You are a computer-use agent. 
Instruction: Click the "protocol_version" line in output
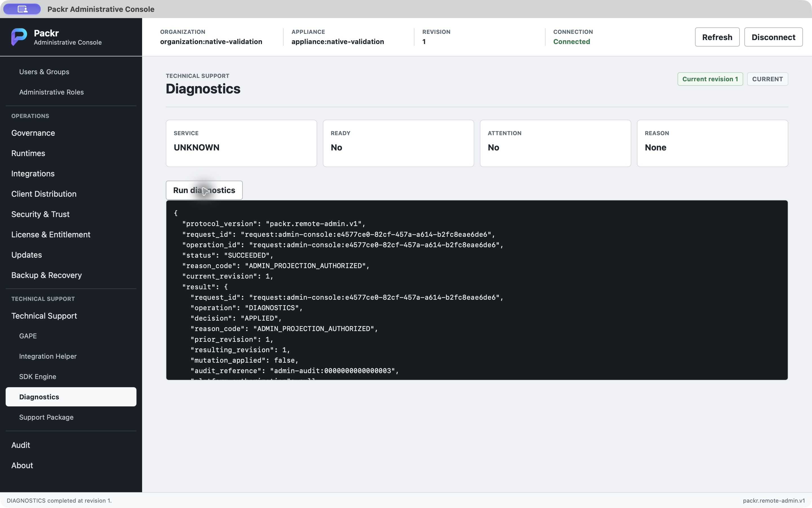273,224
